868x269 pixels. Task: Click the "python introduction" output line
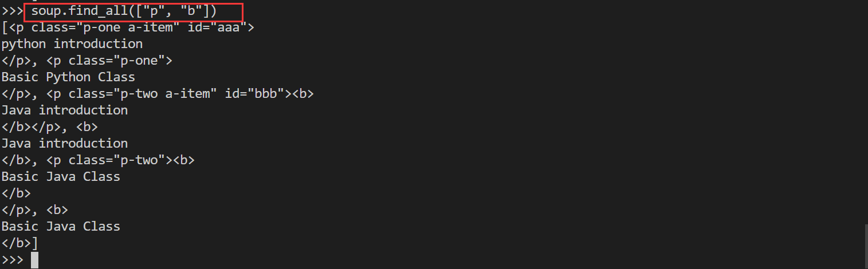tap(72, 44)
